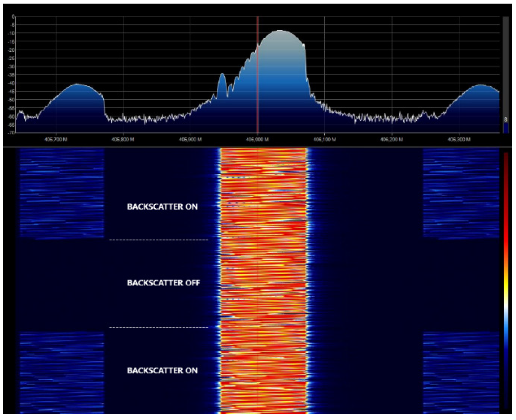Image resolution: width=516 pixels, height=420 pixels.
Task: Click the lower dashed divider line on waterfall
Action: coord(159,328)
